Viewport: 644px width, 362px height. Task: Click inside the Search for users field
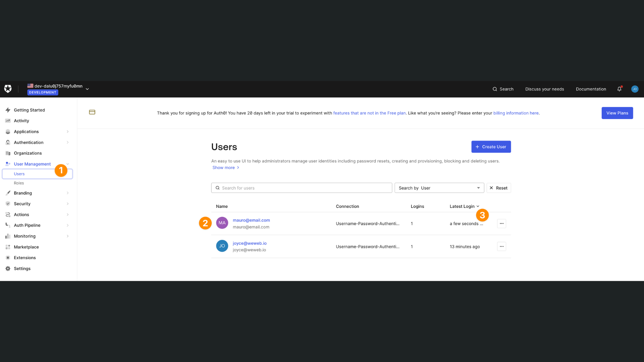click(x=302, y=188)
